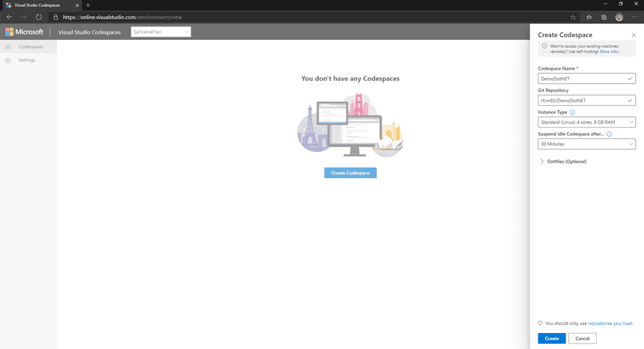This screenshot has height=349, width=644.
Task: Click the browser forward arrow
Action: [x=24, y=17]
